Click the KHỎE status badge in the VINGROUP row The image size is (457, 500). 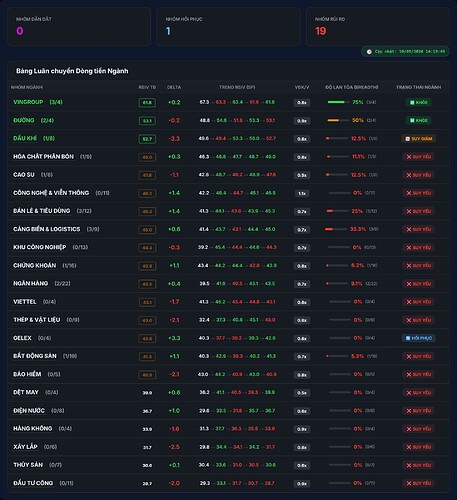[419, 102]
